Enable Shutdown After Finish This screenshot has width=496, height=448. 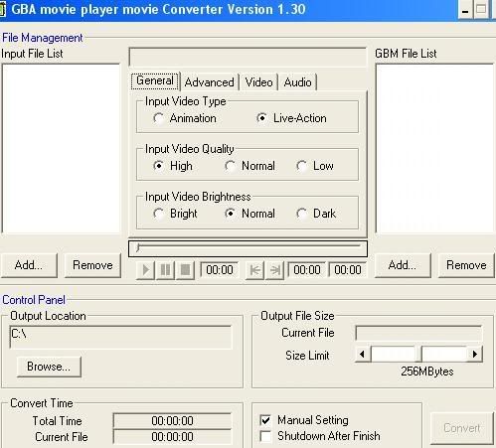[x=265, y=436]
